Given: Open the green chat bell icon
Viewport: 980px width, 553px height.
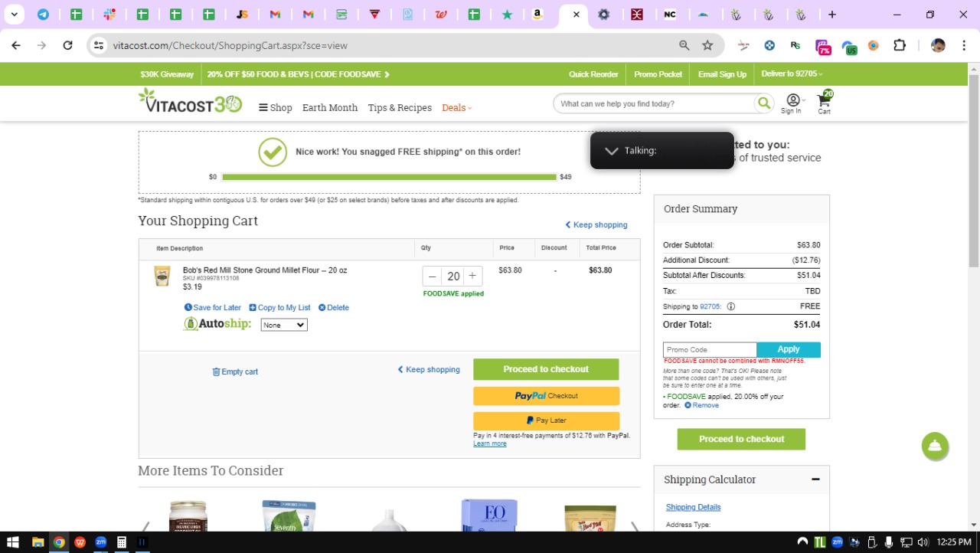Looking at the screenshot, I should click(935, 446).
